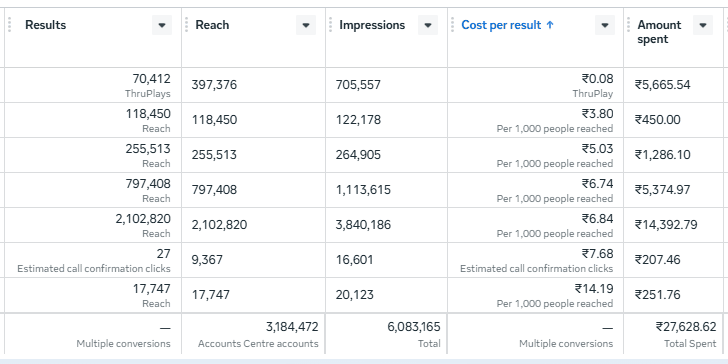Screen dimensions: 728x364
Task: Open the Reach column dropdown menu
Action: pyautogui.click(x=306, y=25)
